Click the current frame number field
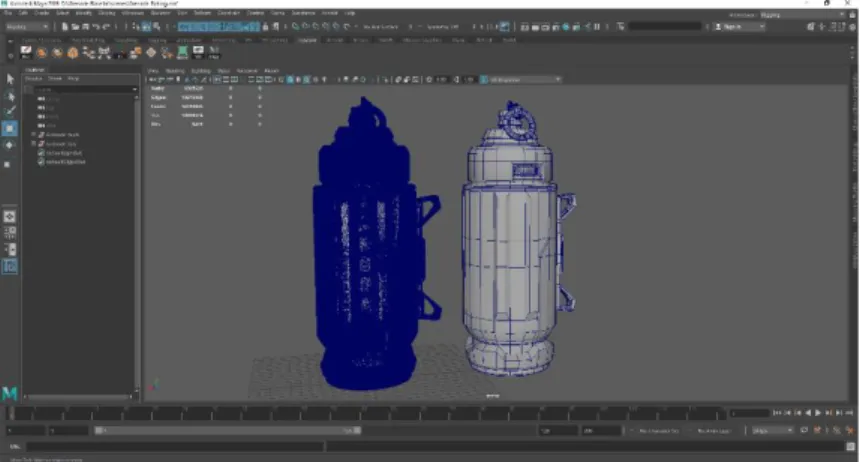Screen dimensions: 860x462 (x=750, y=413)
